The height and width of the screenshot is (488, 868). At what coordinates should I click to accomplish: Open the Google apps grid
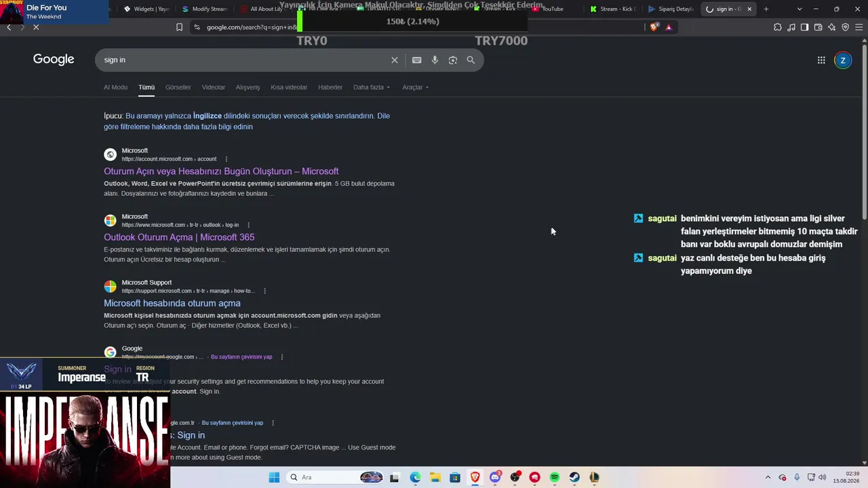821,60
